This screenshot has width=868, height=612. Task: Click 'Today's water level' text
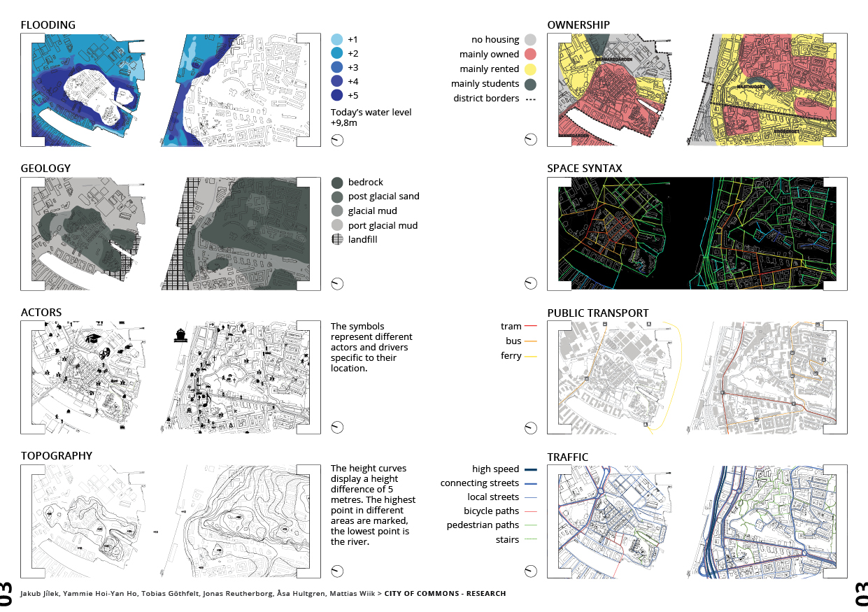(371, 113)
